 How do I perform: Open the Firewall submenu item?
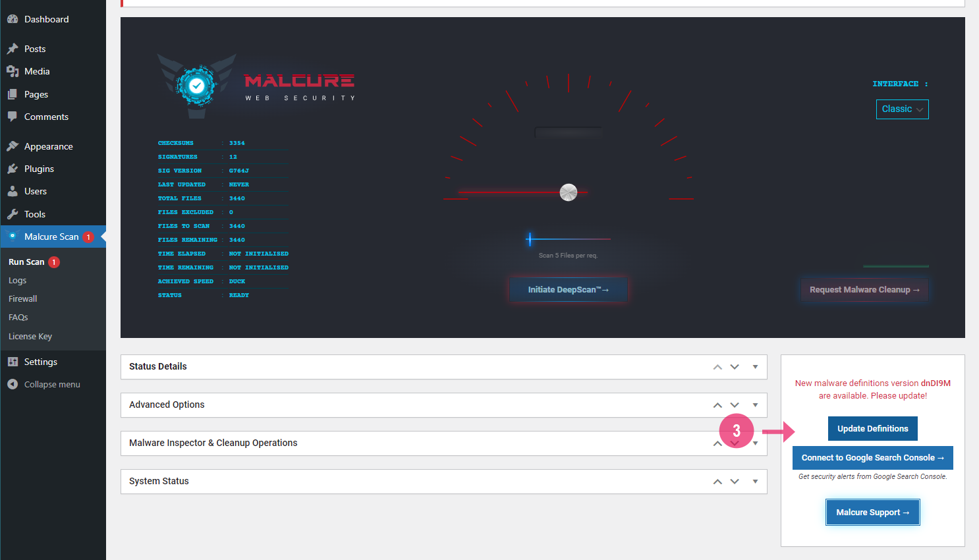pos(23,298)
